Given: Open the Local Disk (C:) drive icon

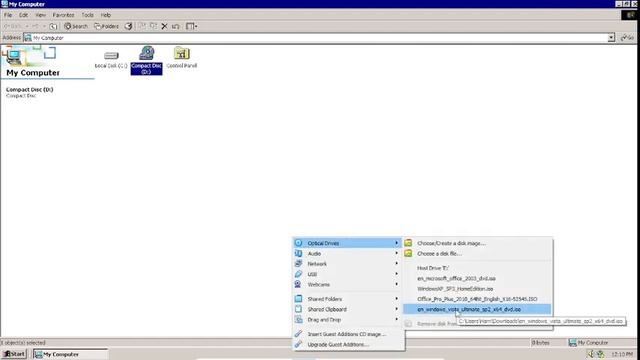Looking at the screenshot, I should [111, 55].
